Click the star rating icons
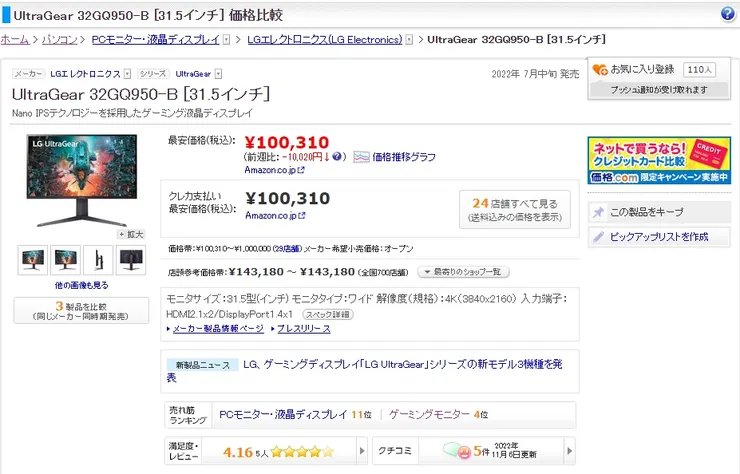Viewport: 740px width, 474px height. [x=303, y=452]
